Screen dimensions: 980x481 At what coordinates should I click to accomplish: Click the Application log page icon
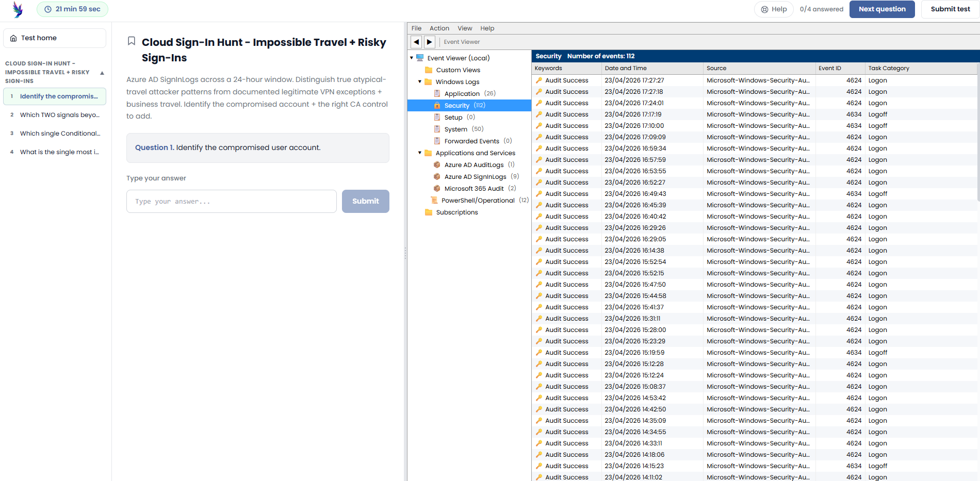pyautogui.click(x=437, y=94)
